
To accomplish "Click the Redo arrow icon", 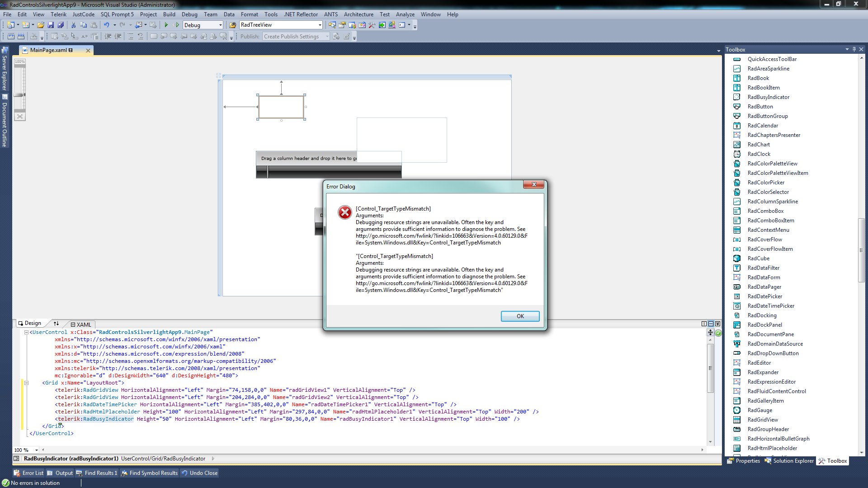I will click(x=122, y=25).
